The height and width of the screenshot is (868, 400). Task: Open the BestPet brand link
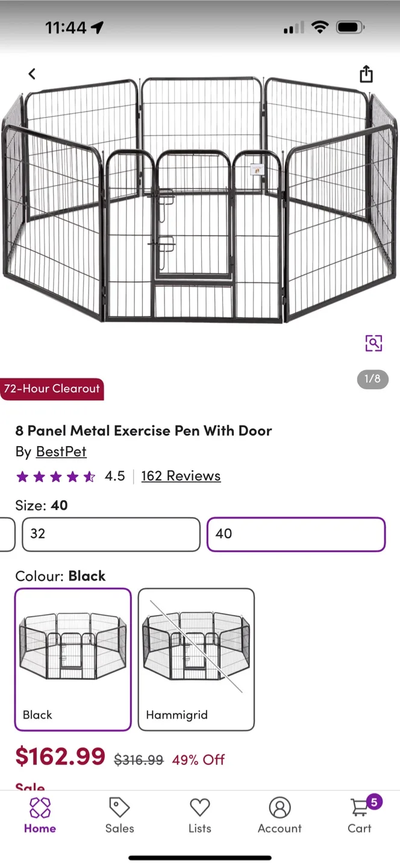(61, 451)
